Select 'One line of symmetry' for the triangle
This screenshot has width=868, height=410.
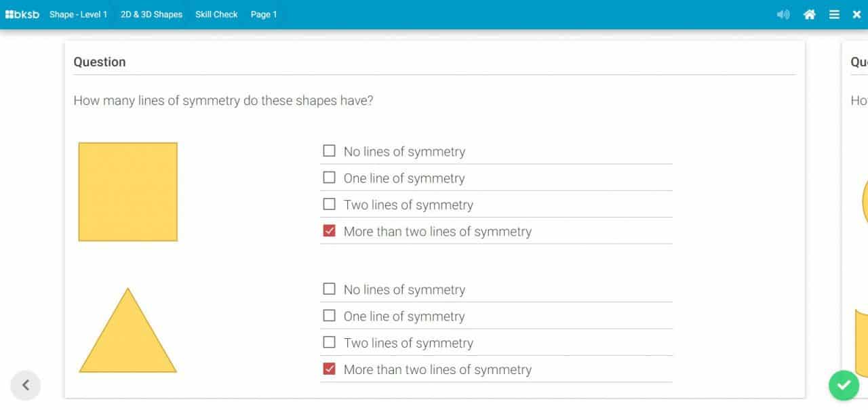point(330,316)
